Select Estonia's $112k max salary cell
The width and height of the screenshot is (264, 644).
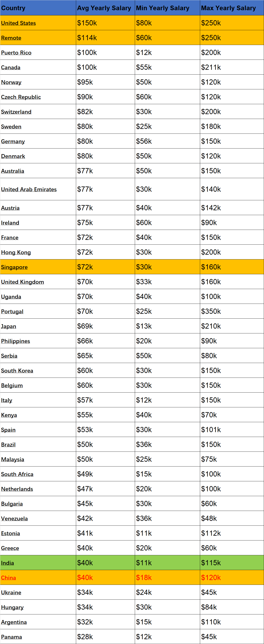(x=232, y=533)
